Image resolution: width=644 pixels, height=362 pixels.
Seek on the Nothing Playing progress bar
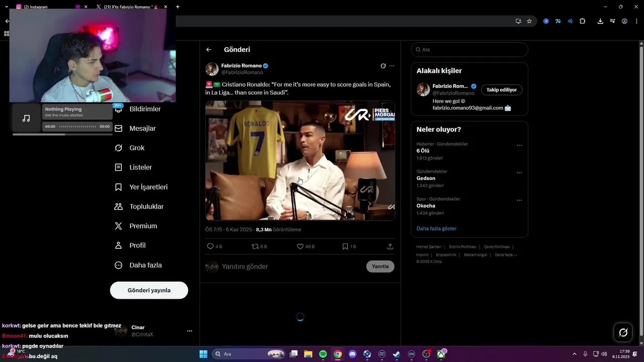click(77, 127)
